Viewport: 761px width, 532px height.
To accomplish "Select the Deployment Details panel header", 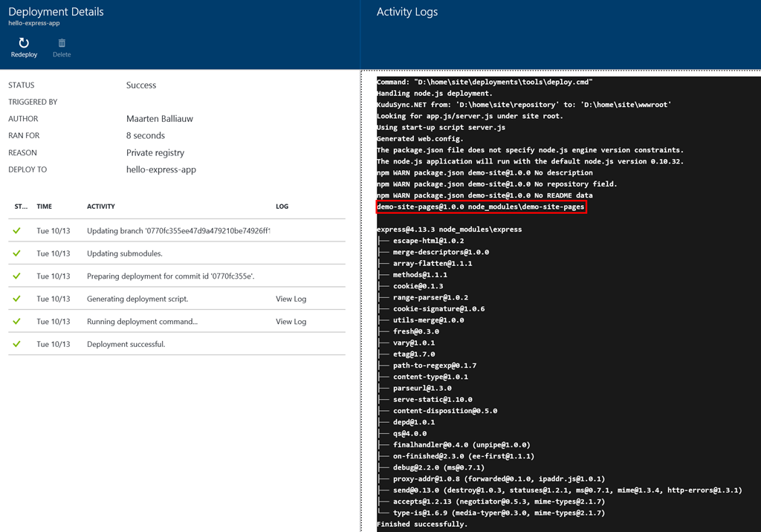I will 56,12.
